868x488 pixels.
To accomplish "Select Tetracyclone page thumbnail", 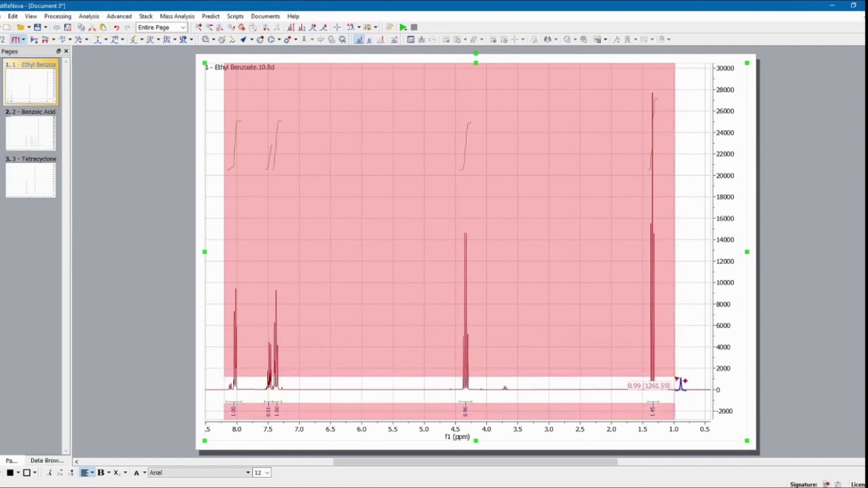I will pyautogui.click(x=31, y=178).
